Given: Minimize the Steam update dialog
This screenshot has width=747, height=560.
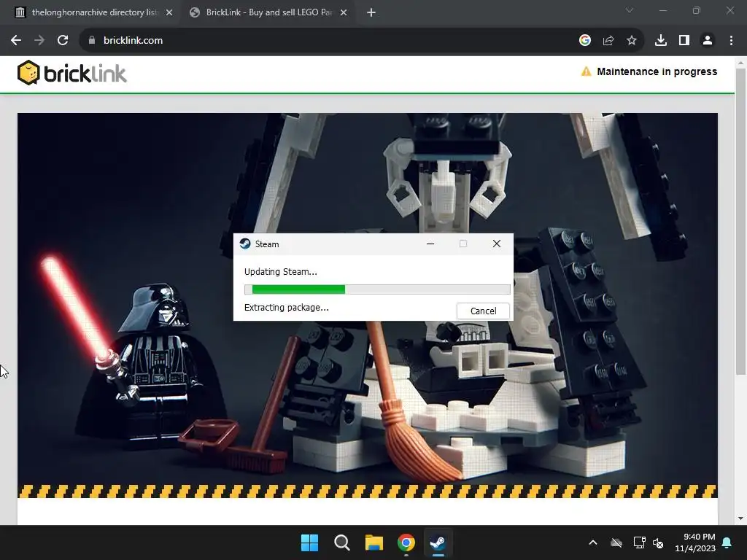Looking at the screenshot, I should click(430, 244).
